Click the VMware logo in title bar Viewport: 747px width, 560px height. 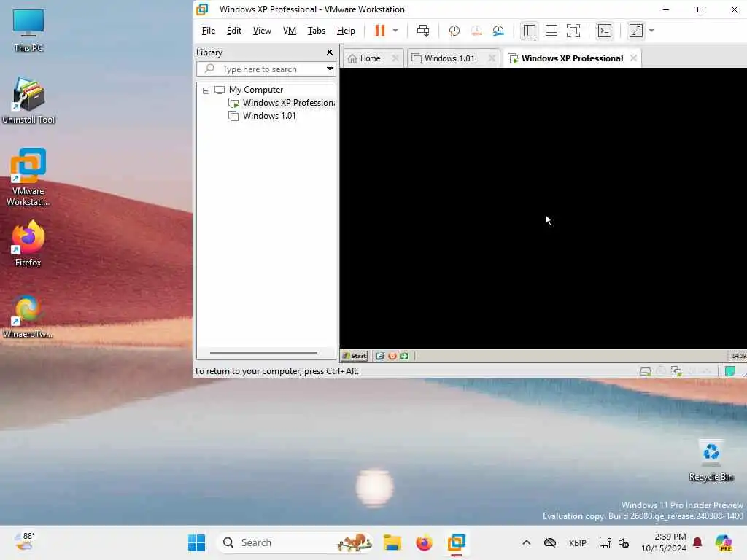coord(202,9)
